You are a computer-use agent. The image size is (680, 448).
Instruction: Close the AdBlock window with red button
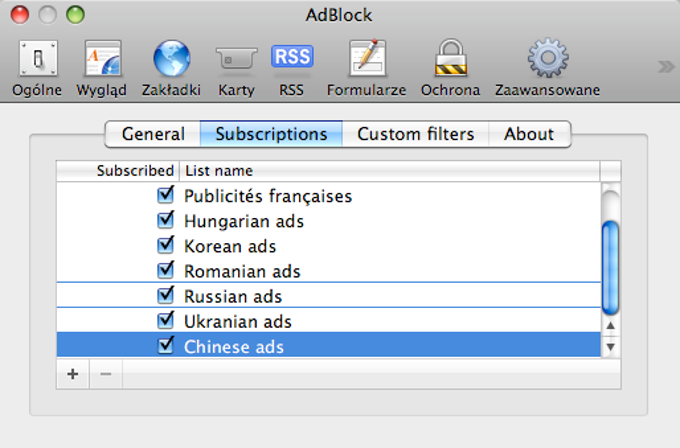tap(20, 15)
